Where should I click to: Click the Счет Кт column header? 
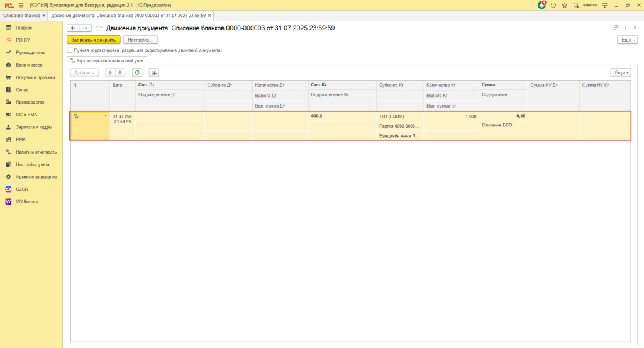(x=342, y=84)
